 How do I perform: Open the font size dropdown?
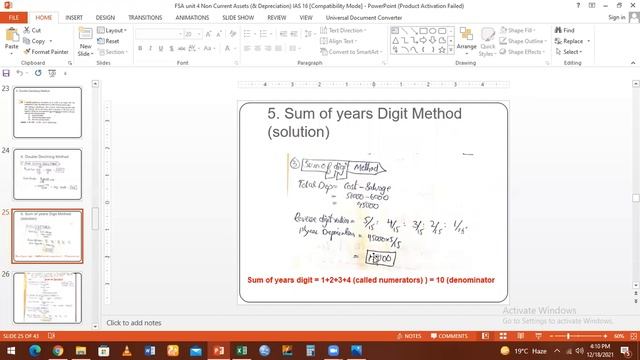(199, 34)
